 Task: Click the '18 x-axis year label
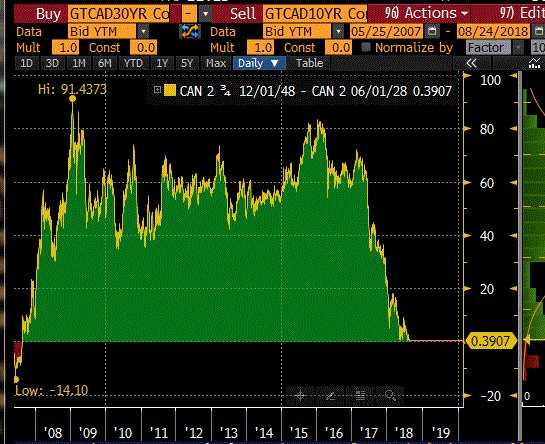[404, 433]
